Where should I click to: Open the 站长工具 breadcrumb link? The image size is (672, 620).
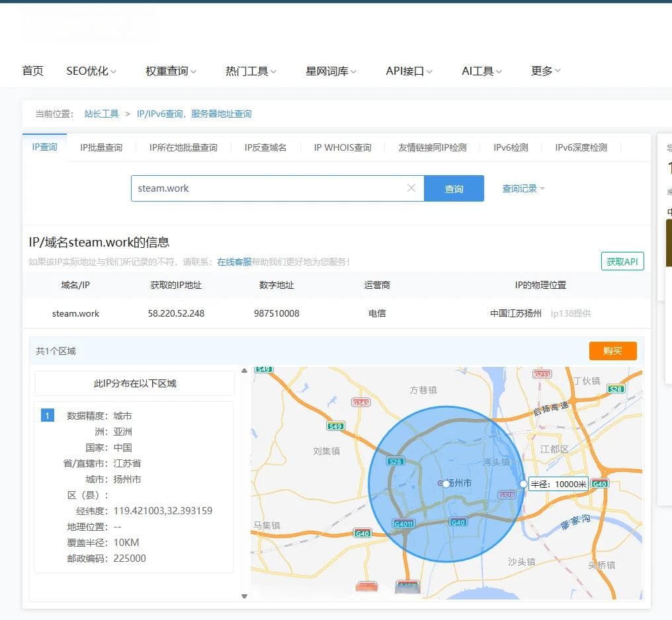pos(101,114)
